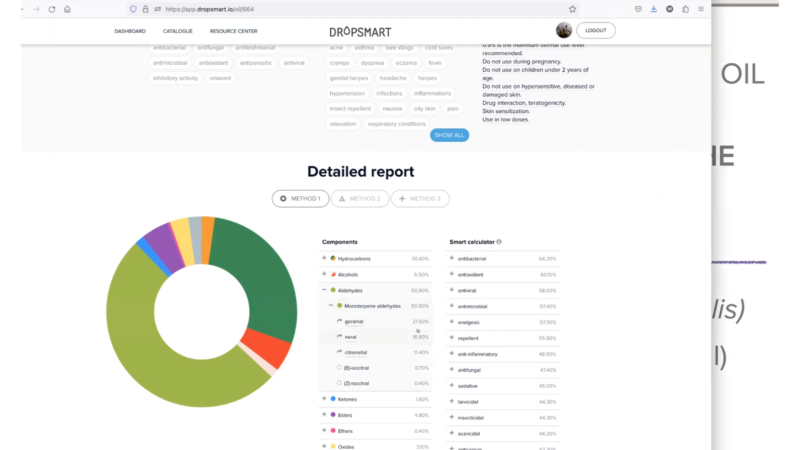Click the user profile avatar
Screen dimensions: 800x450
pos(564,31)
